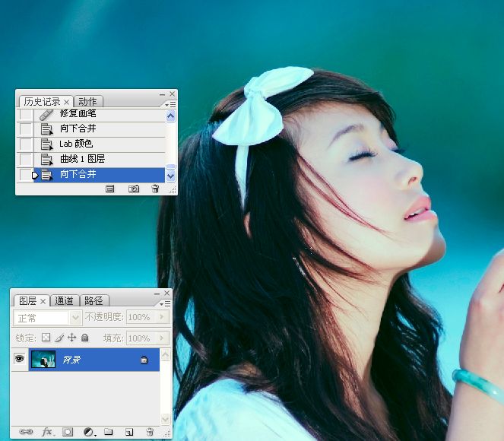Click the link layers icon
This screenshot has width=504, height=441.
pyautogui.click(x=26, y=432)
